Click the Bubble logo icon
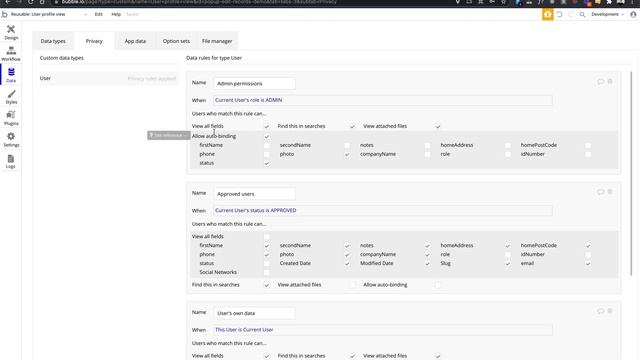The height and width of the screenshot is (360, 640). point(4,14)
